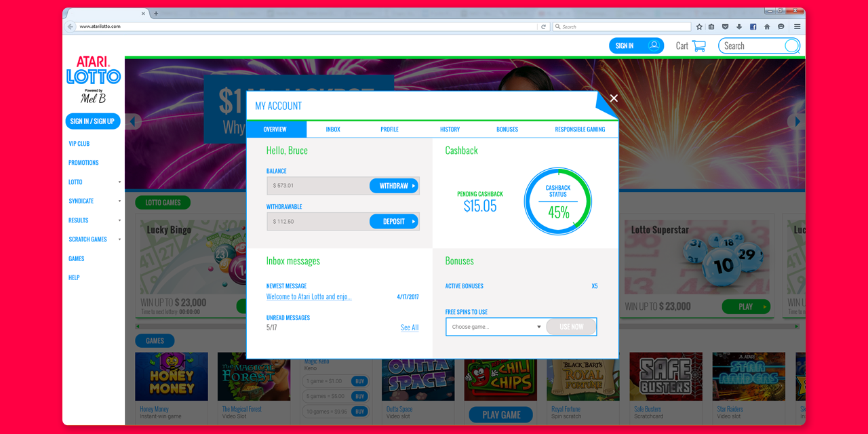The width and height of the screenshot is (868, 434).
Task: Open the Inbox tab
Action: 333,129
